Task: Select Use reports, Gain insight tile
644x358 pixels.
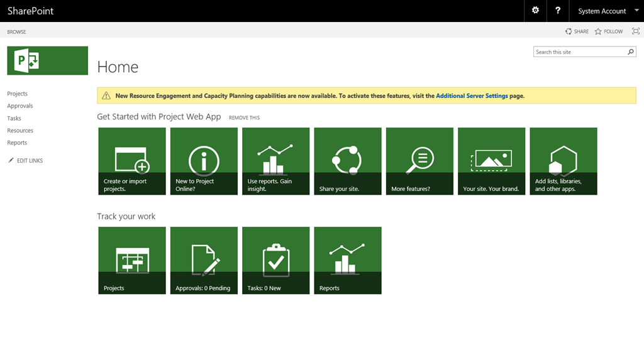Action: [275, 161]
